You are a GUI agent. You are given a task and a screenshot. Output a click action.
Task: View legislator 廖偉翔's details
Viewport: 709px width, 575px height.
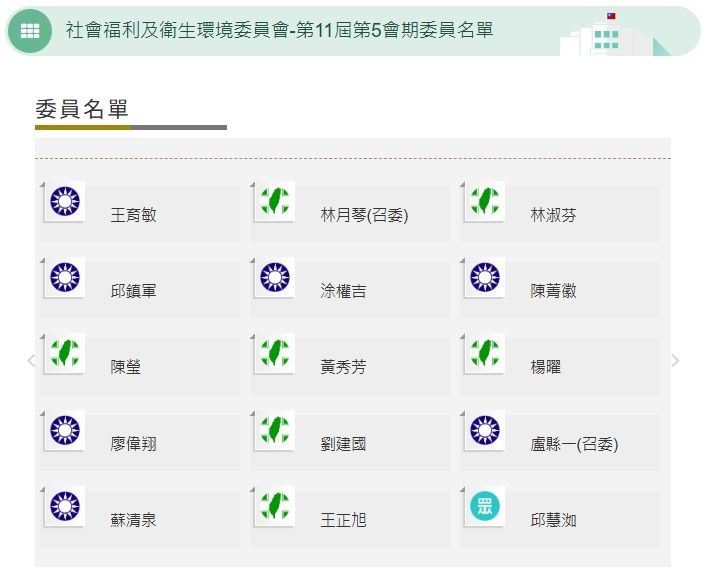click(x=133, y=444)
